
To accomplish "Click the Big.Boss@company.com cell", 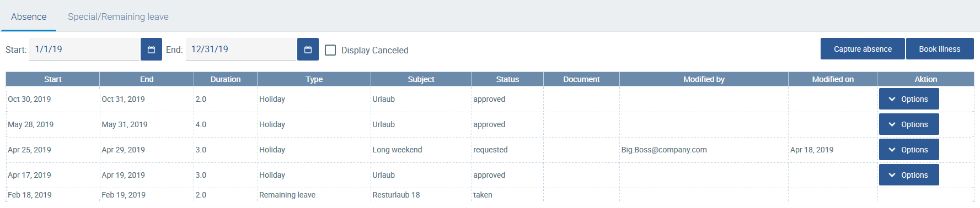I will click(664, 150).
